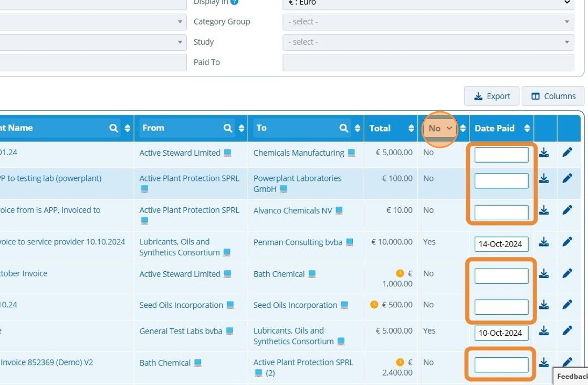This screenshot has height=385, width=588.
Task: Search icon in the To column header
Action: click(x=343, y=128)
